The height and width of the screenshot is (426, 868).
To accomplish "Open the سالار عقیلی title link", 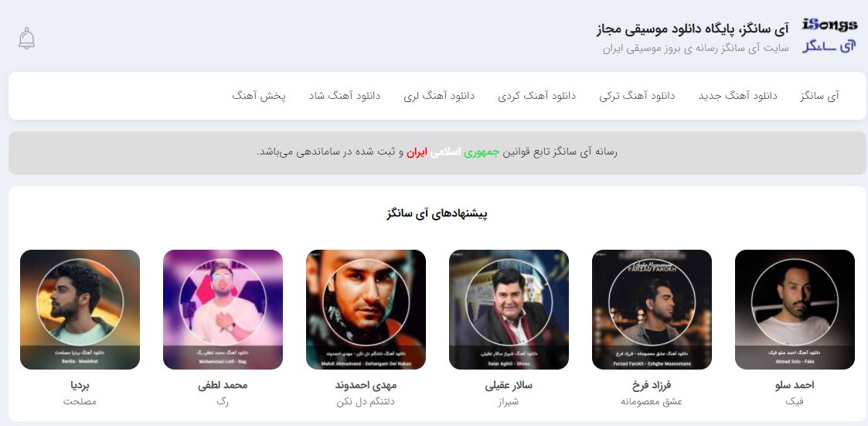I will tap(509, 385).
